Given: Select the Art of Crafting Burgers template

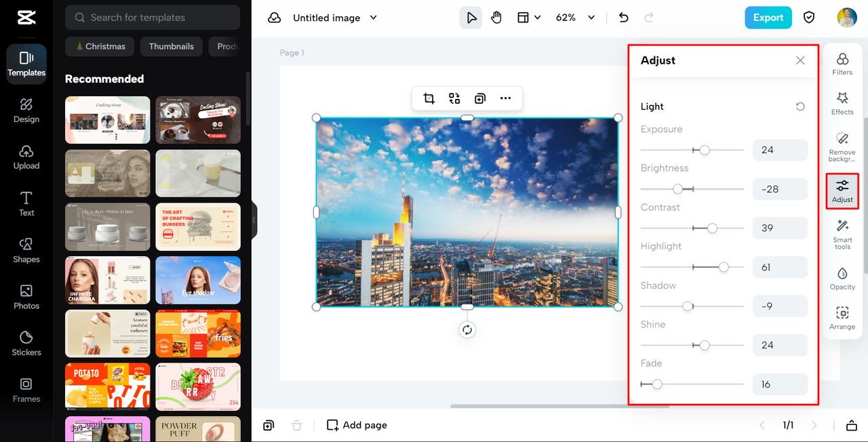Looking at the screenshot, I should [x=198, y=226].
